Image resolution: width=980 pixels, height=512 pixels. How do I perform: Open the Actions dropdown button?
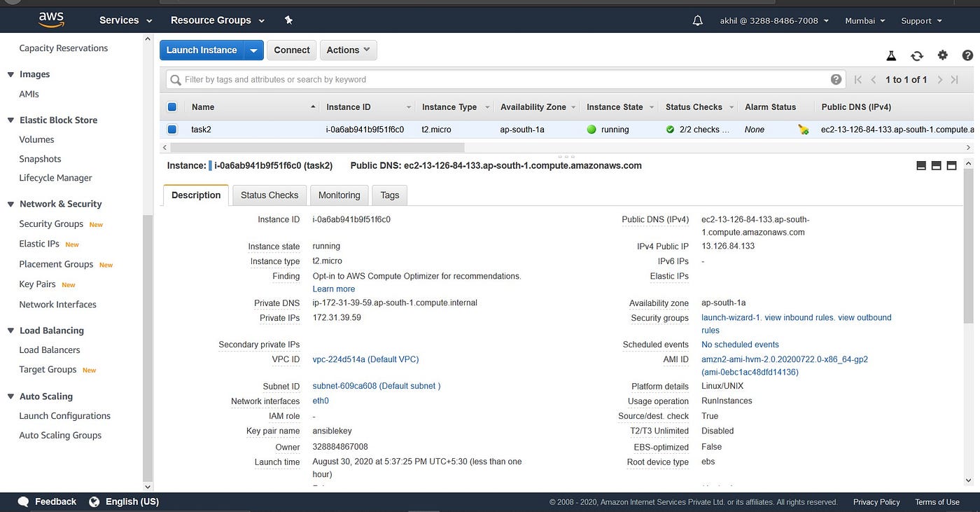point(349,50)
